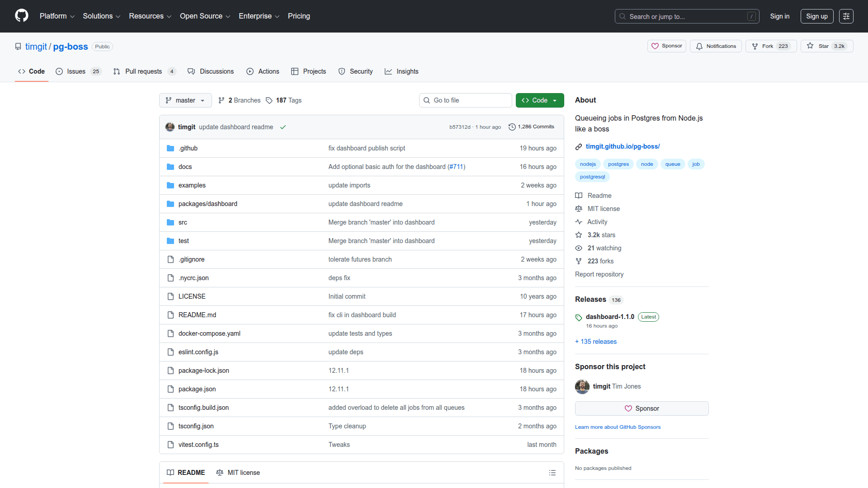Open README outline list icon
868x488 pixels.
point(552,473)
